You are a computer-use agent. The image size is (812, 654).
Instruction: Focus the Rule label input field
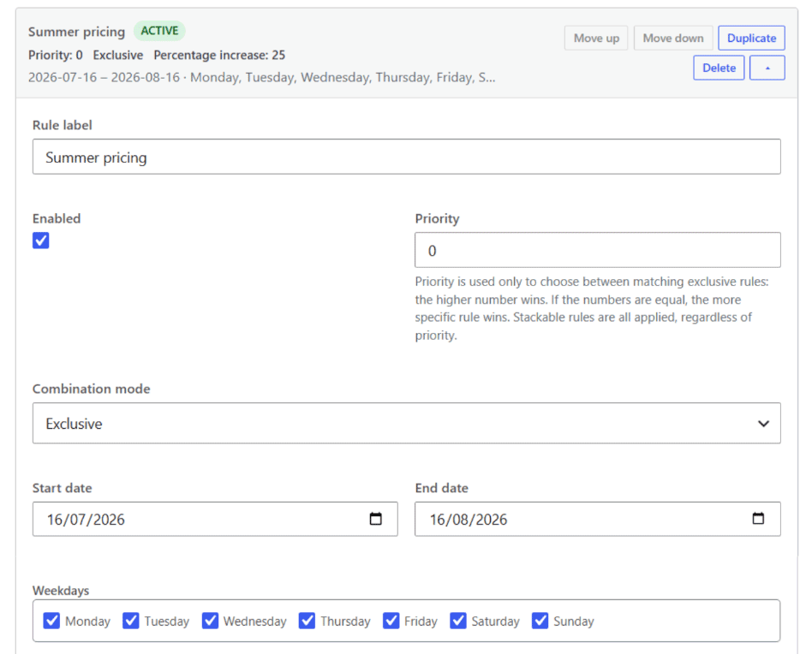pos(407,157)
